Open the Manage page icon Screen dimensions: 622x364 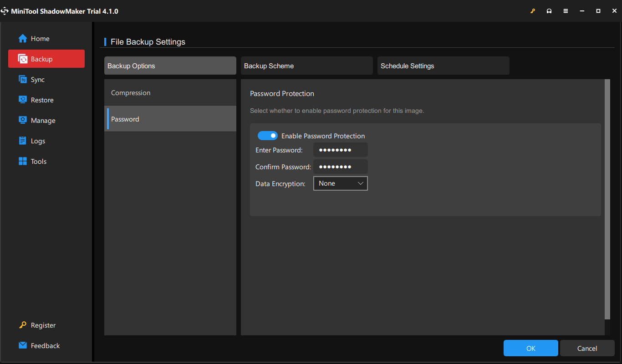tap(23, 121)
